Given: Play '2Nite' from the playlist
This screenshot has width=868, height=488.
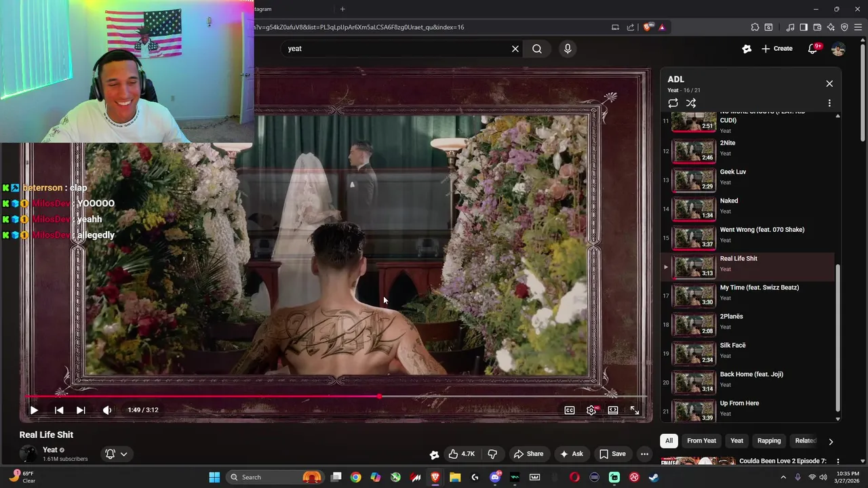Looking at the screenshot, I should tap(747, 150).
